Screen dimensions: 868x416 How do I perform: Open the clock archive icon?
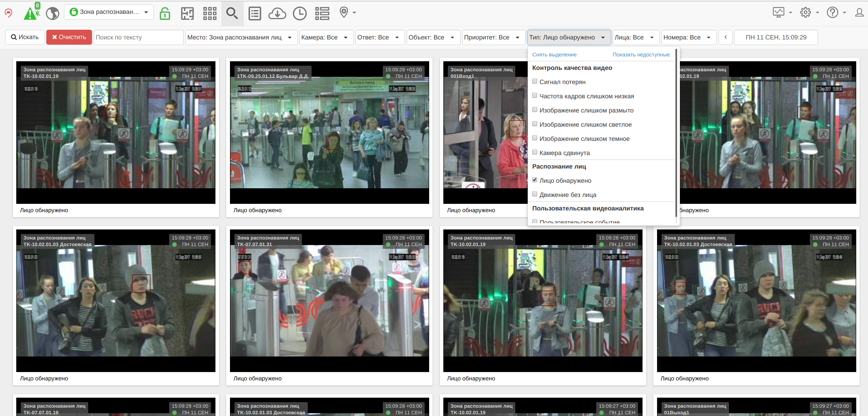299,13
